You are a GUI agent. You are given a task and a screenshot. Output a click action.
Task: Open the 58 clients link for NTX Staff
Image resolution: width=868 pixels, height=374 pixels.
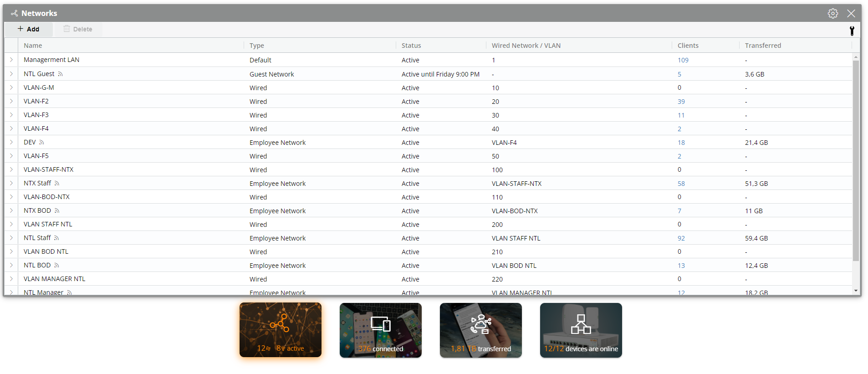[x=681, y=184]
